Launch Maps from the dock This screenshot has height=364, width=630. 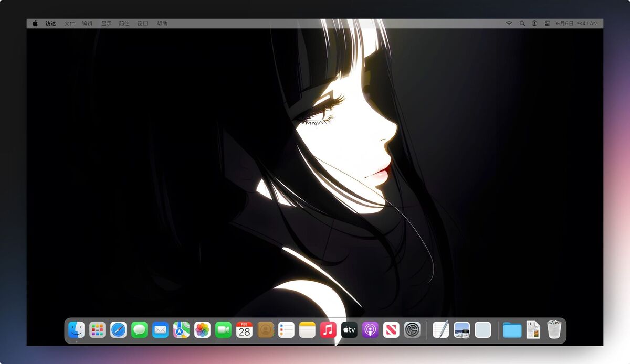tap(181, 330)
